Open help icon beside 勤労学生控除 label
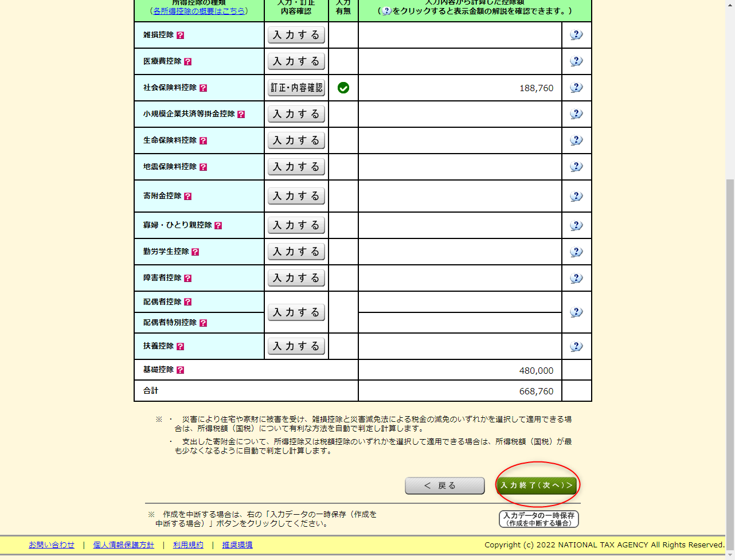 (x=195, y=252)
